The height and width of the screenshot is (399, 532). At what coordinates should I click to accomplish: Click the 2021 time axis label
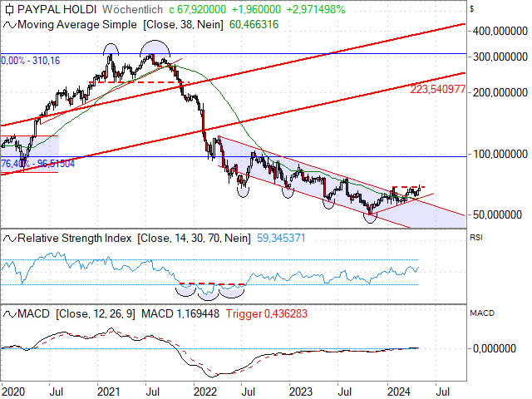(x=108, y=392)
